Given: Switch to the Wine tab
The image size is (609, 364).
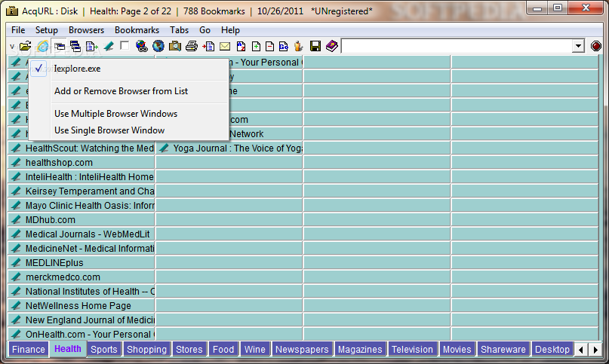Looking at the screenshot, I should [x=255, y=349].
